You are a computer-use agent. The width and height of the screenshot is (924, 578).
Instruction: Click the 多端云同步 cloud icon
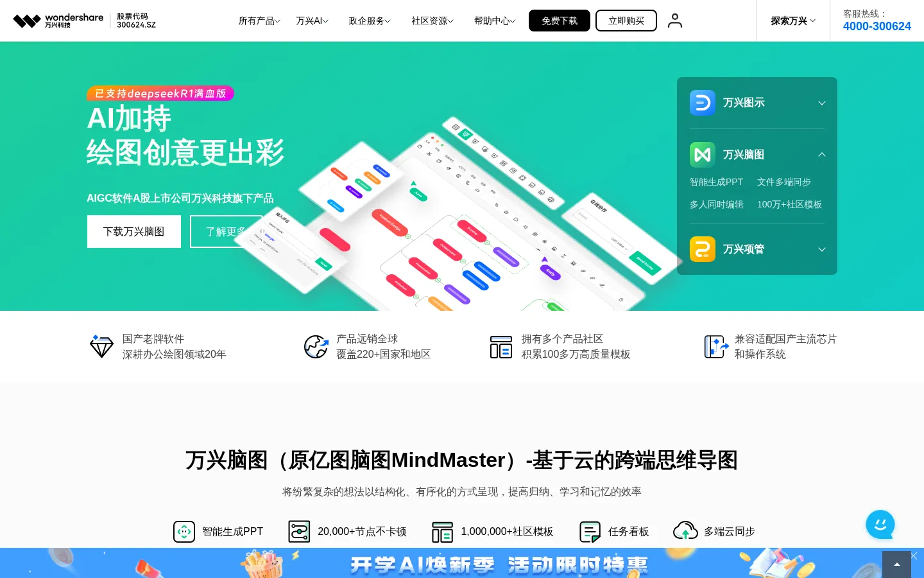pyautogui.click(x=685, y=531)
